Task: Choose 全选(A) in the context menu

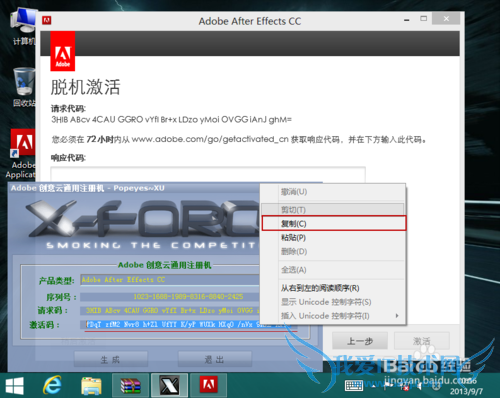Action: pos(333,270)
